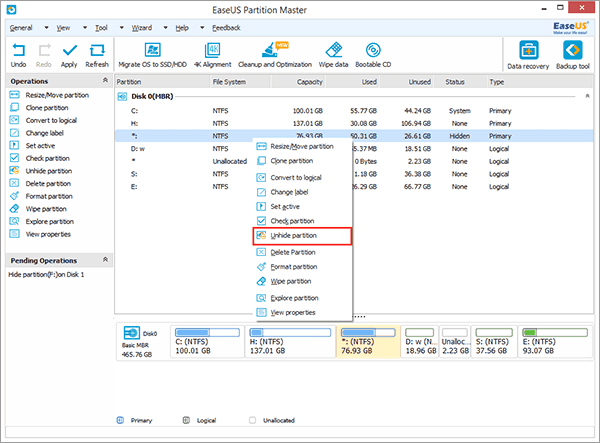Open the General menu dropdown arrow
600x443 pixels.
tap(46, 28)
